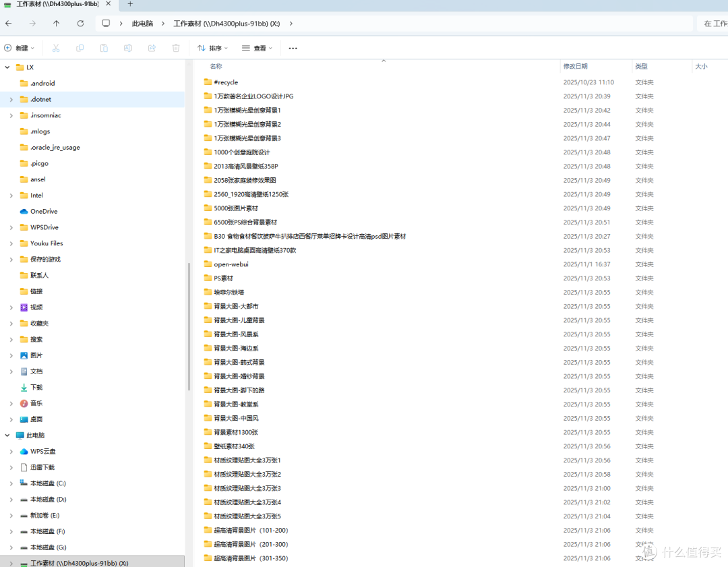
Task: Sort by the 名称 column header
Action: 216,66
